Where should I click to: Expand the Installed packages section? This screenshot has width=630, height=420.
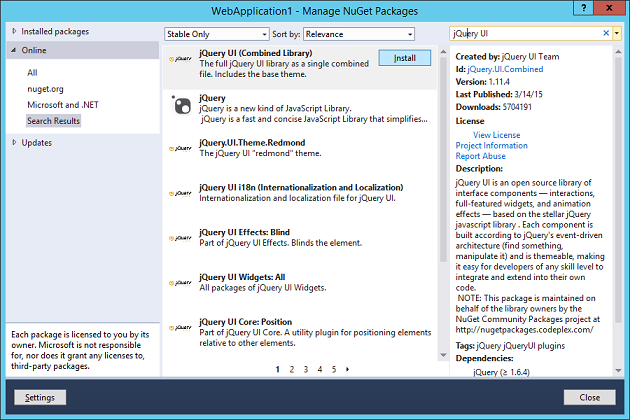coord(14,31)
